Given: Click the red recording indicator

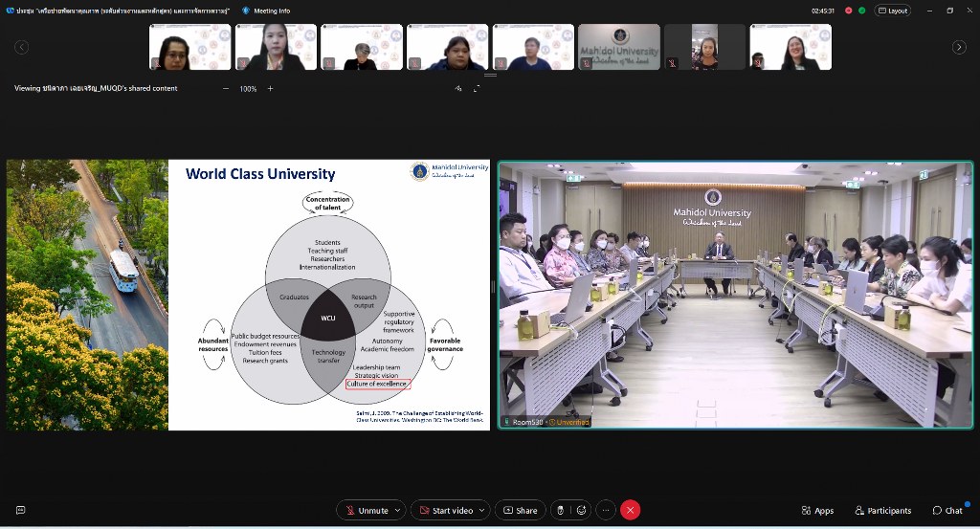Looking at the screenshot, I should pyautogui.click(x=848, y=11).
